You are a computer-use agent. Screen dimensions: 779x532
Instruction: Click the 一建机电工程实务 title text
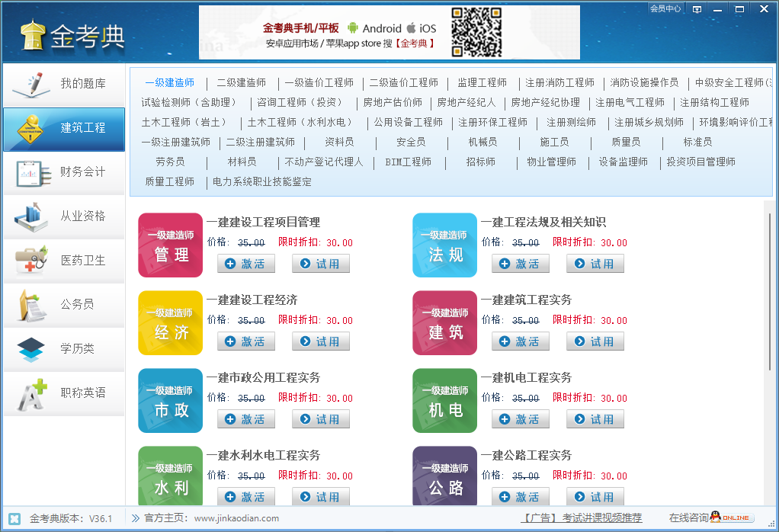[x=527, y=377]
